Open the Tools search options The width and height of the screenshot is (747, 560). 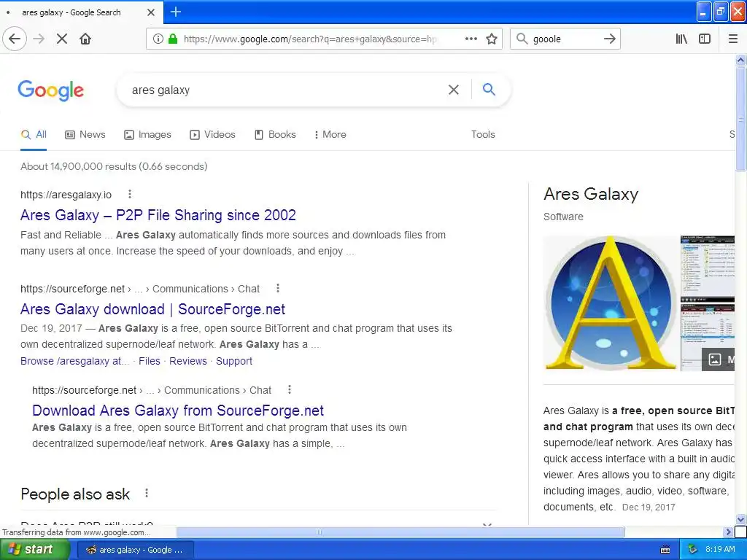pos(483,135)
